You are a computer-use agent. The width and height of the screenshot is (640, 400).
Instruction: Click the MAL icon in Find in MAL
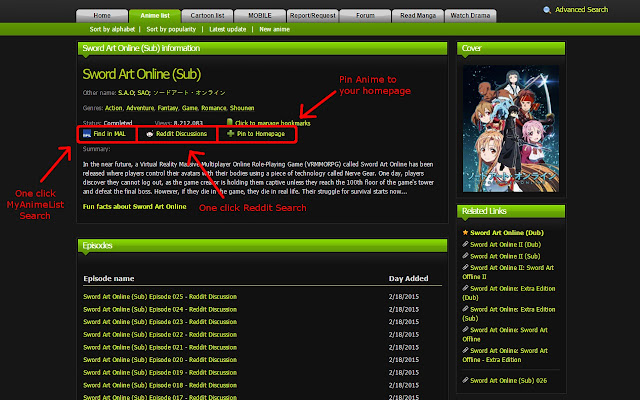pyautogui.click(x=87, y=133)
